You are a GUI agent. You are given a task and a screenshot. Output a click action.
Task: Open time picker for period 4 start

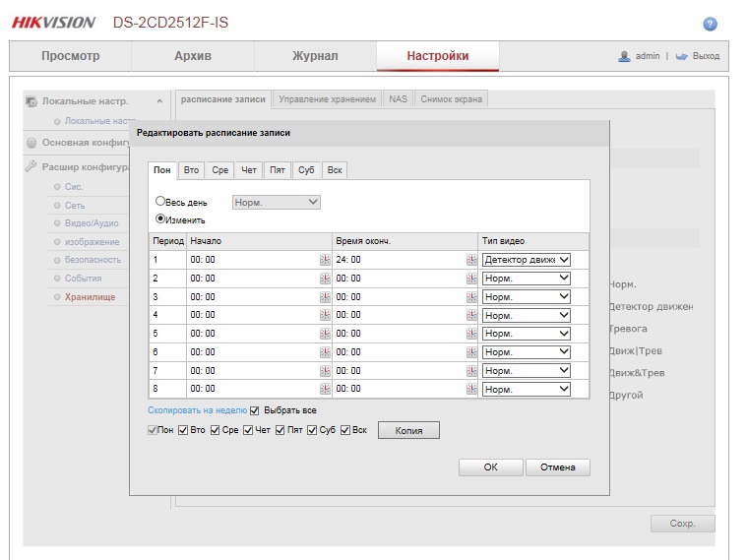click(x=325, y=315)
